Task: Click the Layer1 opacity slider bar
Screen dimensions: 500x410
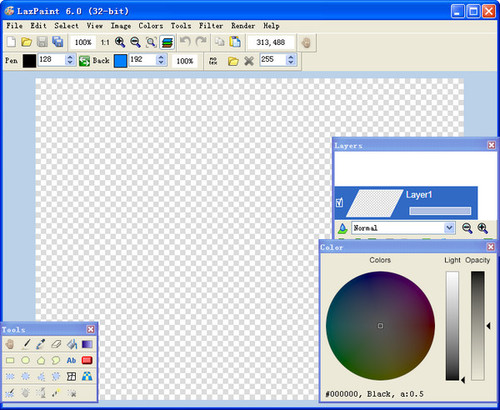Action: tap(440, 211)
